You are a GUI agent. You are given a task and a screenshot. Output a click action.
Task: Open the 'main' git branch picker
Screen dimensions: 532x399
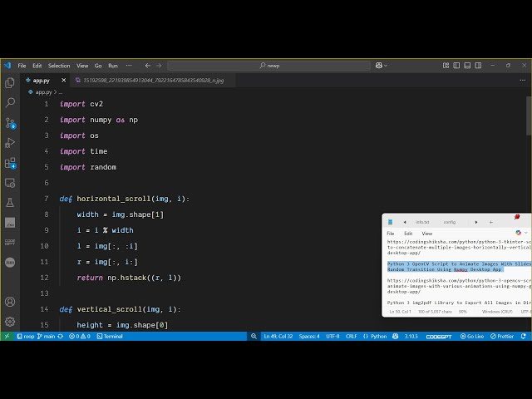(x=47, y=336)
